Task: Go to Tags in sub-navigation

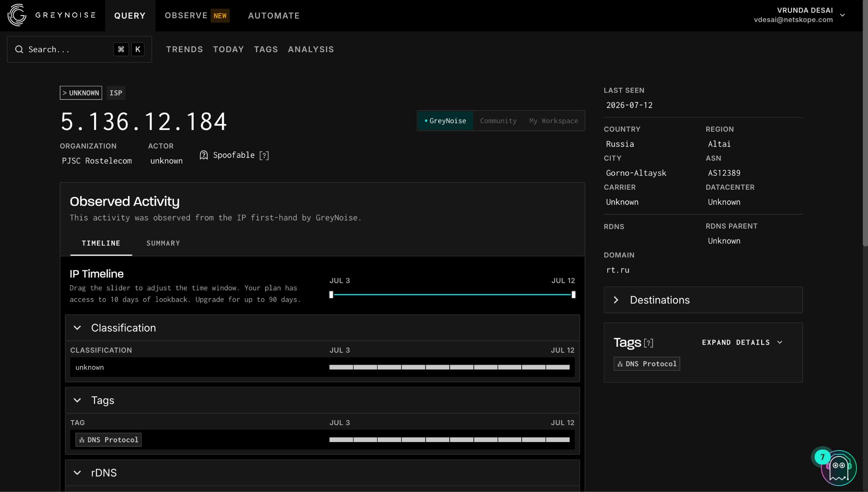Action: coord(266,50)
